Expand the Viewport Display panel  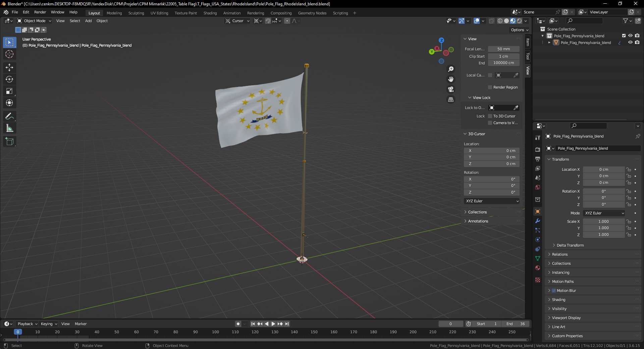[566, 318]
